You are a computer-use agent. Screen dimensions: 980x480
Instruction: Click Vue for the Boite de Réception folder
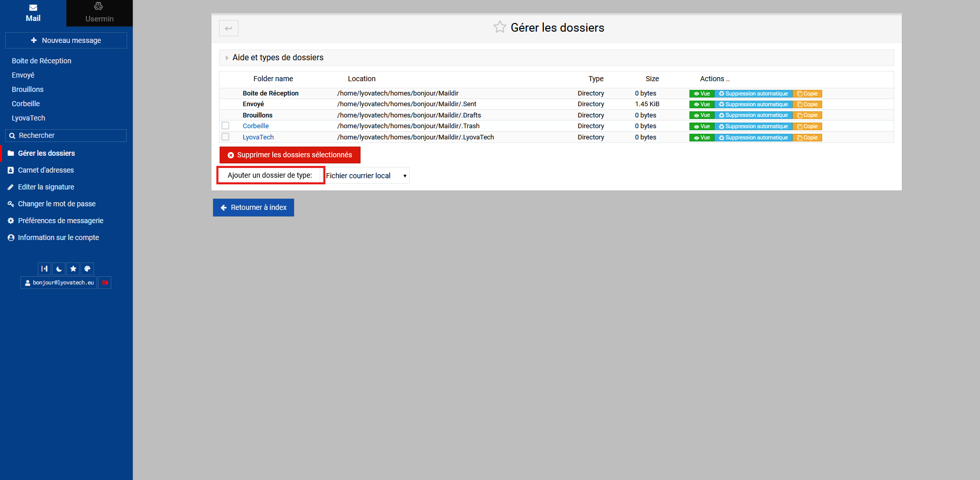coord(702,93)
